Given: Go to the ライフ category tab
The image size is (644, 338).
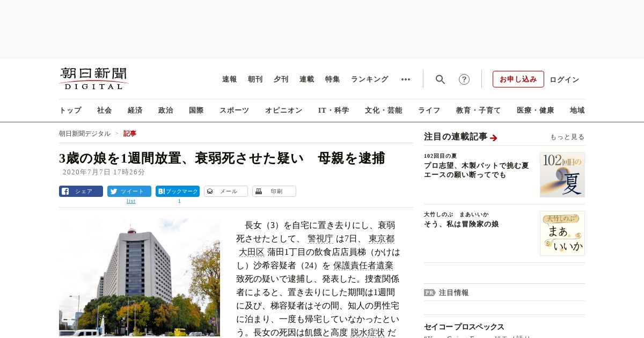Looking at the screenshot, I should click(429, 111).
